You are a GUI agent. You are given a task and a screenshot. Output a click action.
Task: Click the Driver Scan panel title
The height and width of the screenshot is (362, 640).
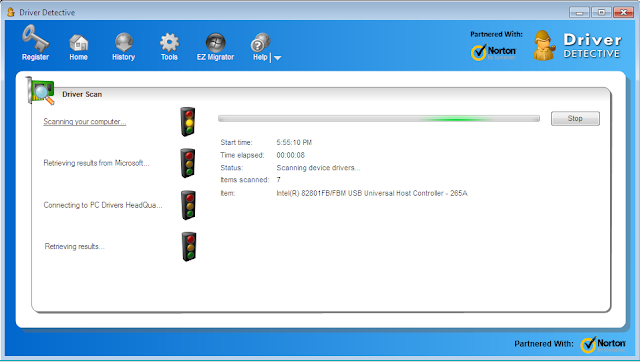82,94
